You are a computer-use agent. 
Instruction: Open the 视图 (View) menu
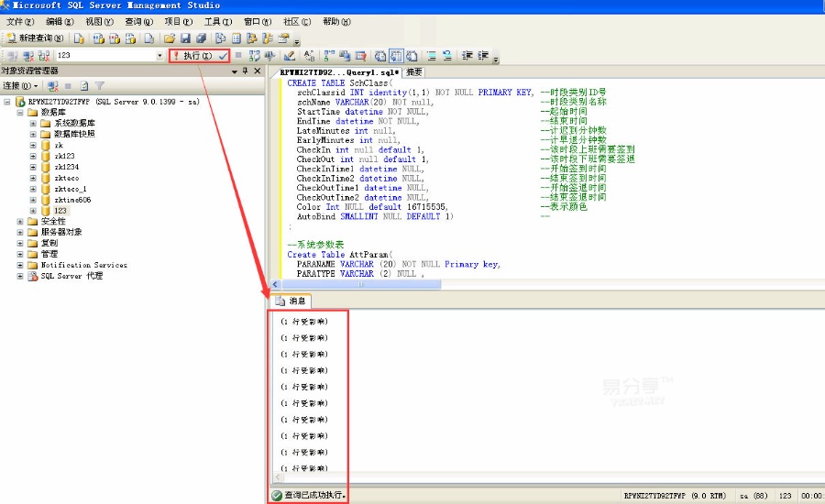(99, 22)
